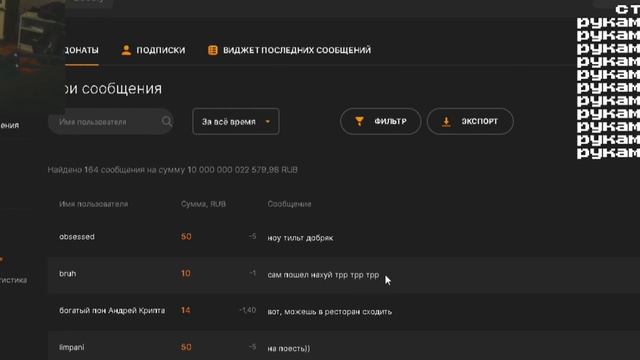Click the Сумма, RUB column header
This screenshot has width=640, height=360.
203,204
